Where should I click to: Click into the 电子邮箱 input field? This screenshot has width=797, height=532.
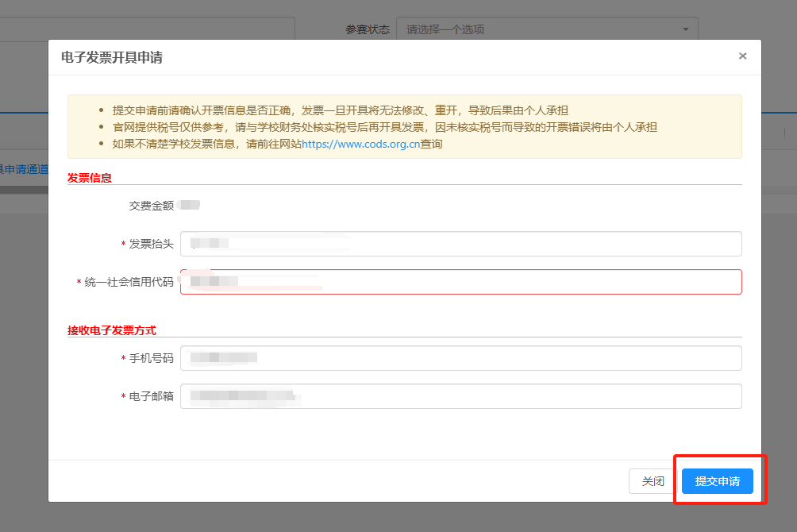460,396
